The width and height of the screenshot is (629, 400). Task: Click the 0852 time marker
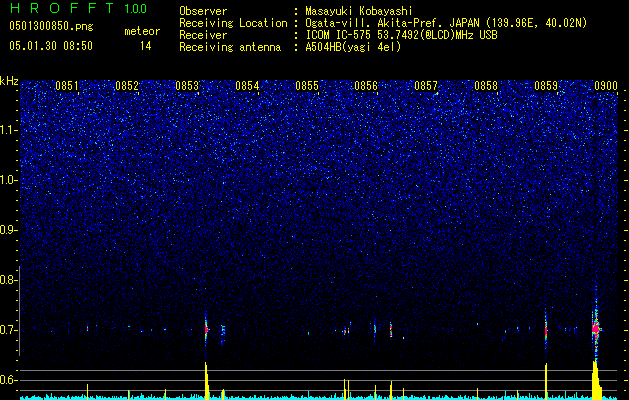127,85
